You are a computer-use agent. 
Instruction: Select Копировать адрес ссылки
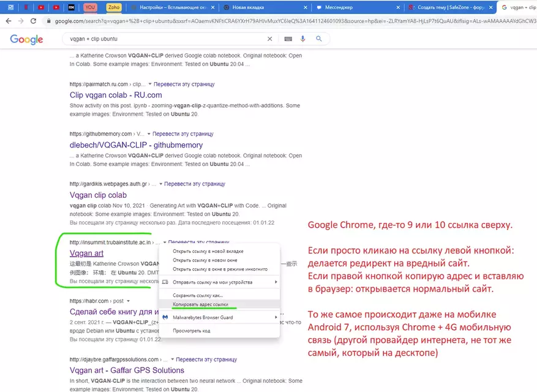219,304
